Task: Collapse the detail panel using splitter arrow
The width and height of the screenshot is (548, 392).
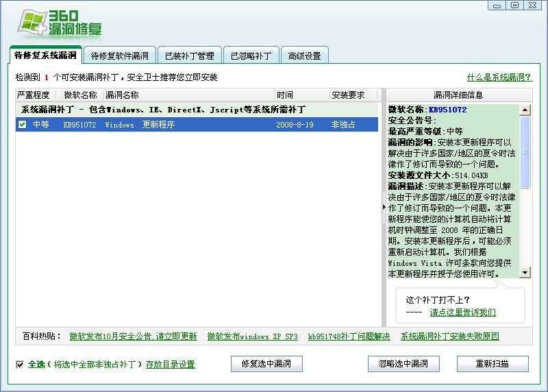Action: [384, 207]
